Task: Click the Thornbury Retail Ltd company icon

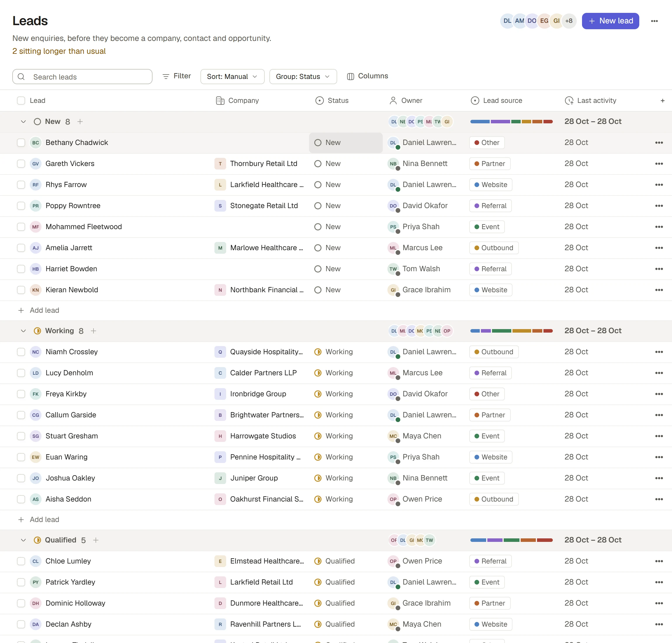Action: [x=220, y=164]
